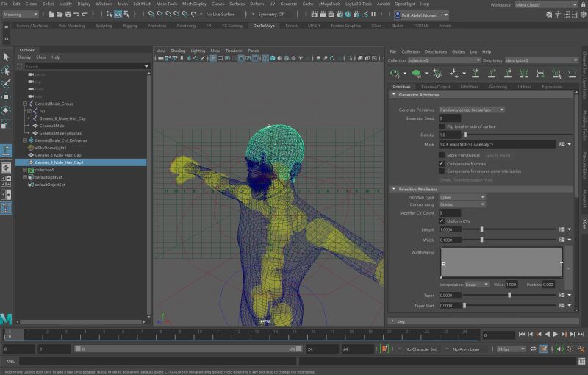Open the XGen Descriptions menu
Screen dimensions: 588x375
pos(435,51)
